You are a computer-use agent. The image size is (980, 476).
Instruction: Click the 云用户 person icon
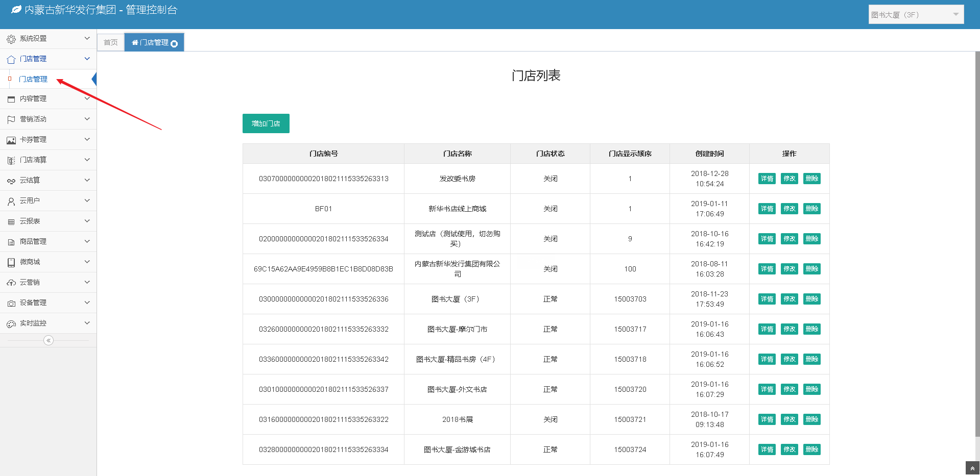11,202
